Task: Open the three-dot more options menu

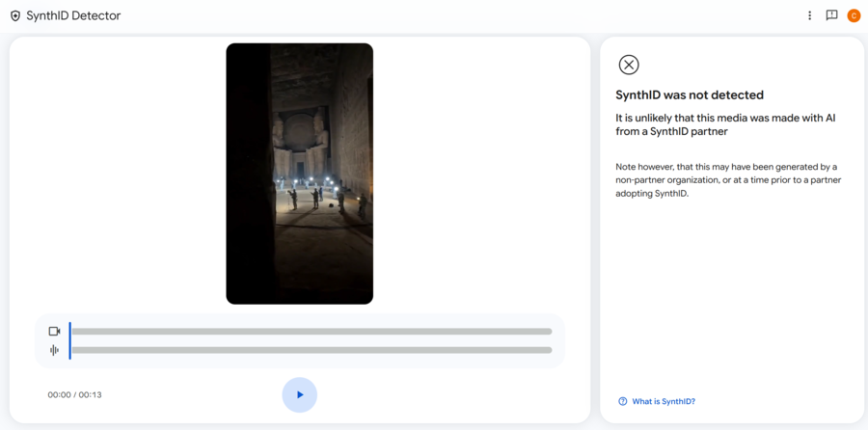Action: tap(809, 15)
